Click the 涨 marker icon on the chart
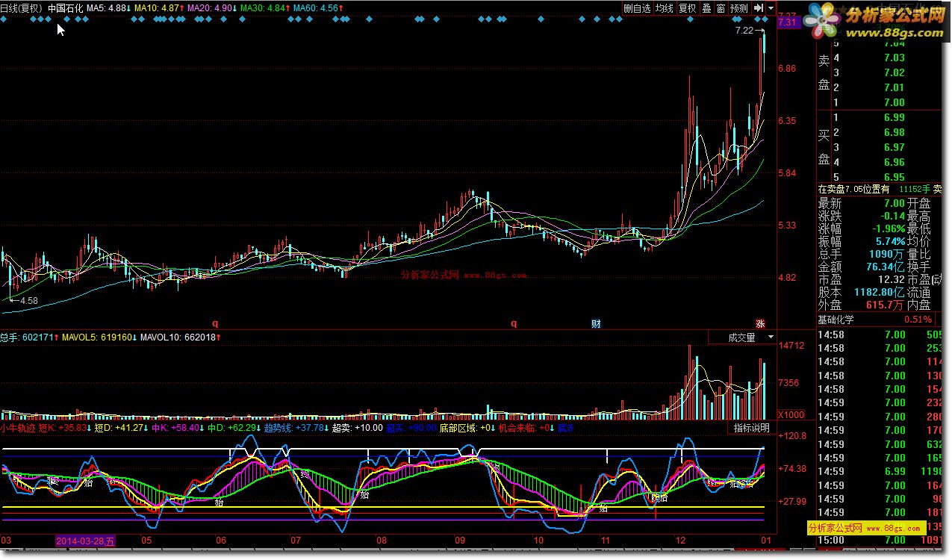 [760, 324]
